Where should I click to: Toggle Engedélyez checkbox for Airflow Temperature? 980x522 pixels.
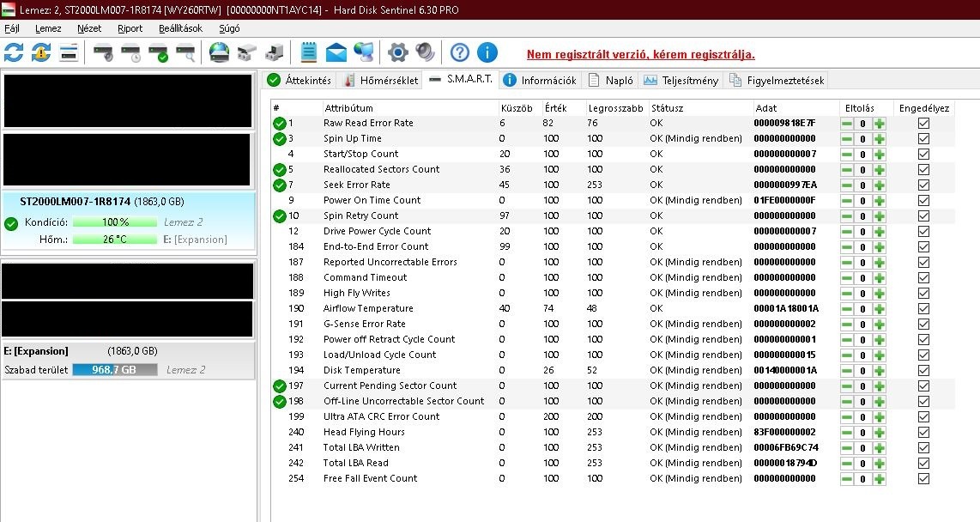click(923, 308)
